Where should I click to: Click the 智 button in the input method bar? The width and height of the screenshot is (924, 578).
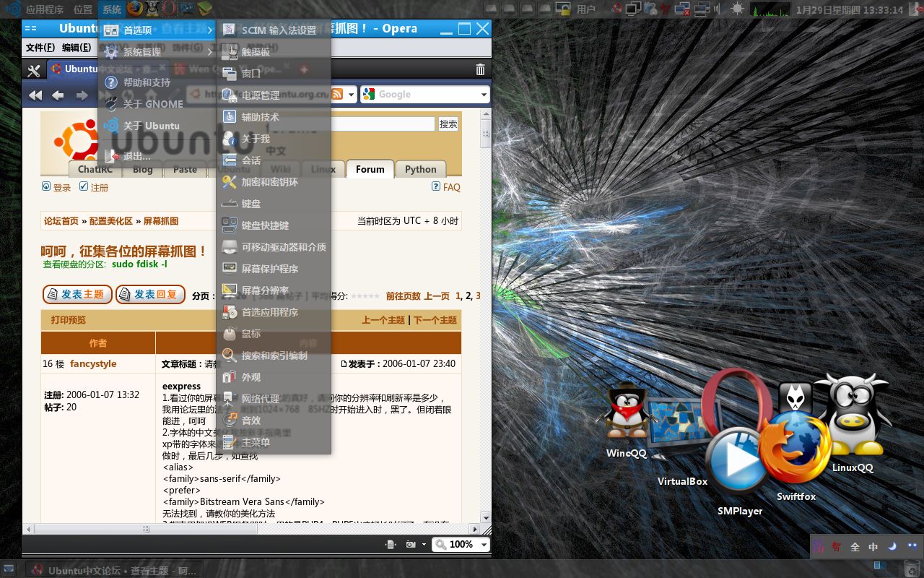pos(836,547)
